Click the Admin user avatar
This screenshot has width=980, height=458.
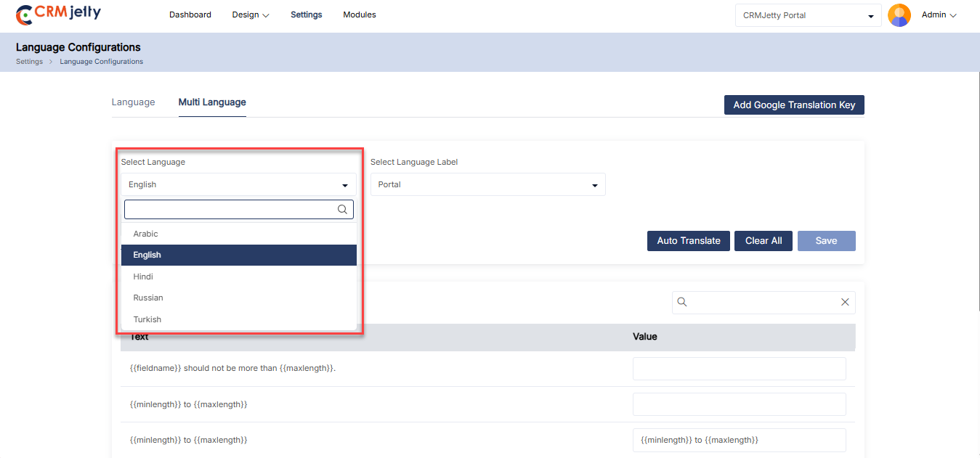(899, 15)
